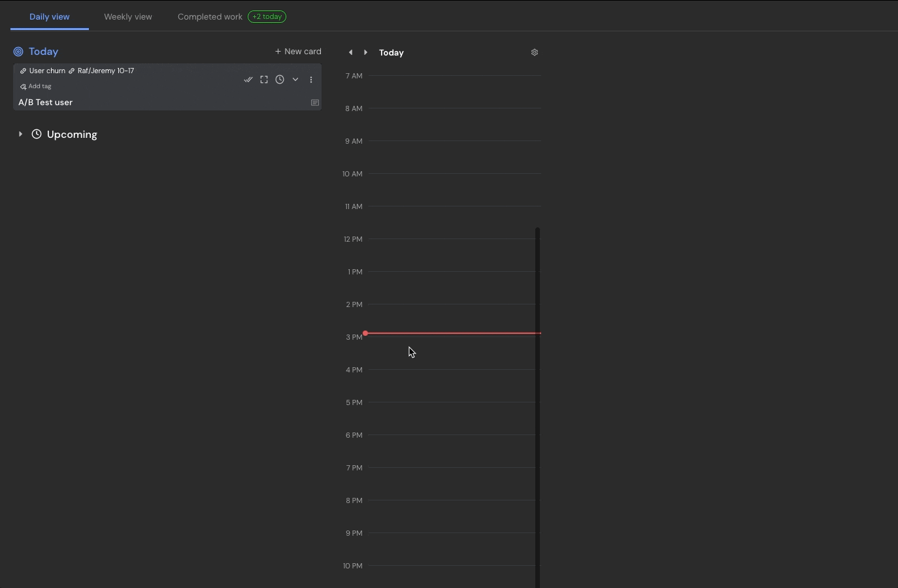
Task: Switch to the Weekly view tab
Action: [x=128, y=17]
